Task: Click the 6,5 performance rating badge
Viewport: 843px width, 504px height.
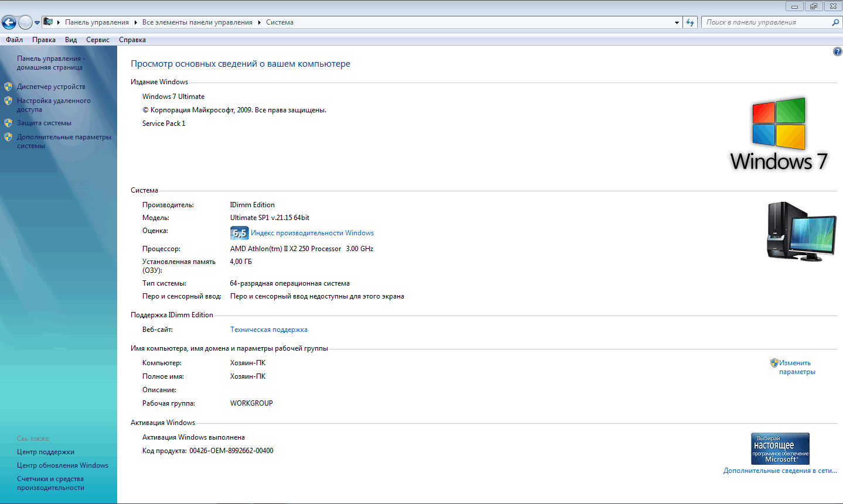Action: click(x=239, y=233)
